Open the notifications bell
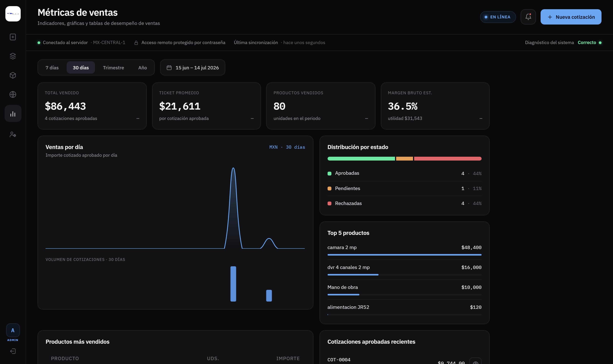The height and width of the screenshot is (364, 613). tap(528, 17)
